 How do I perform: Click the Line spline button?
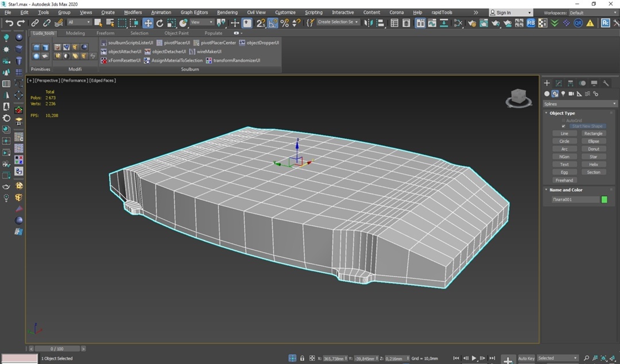564,134
